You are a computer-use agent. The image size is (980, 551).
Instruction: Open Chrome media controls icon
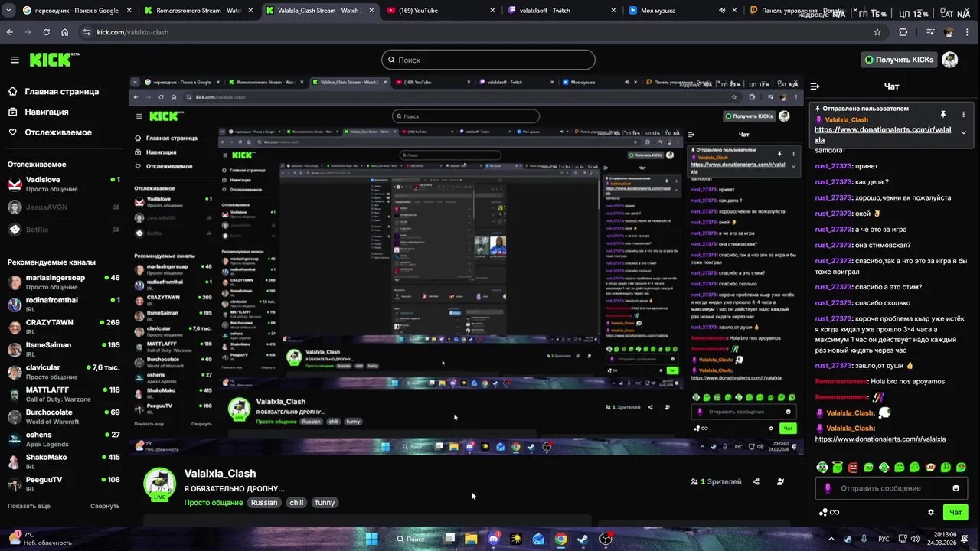(930, 32)
